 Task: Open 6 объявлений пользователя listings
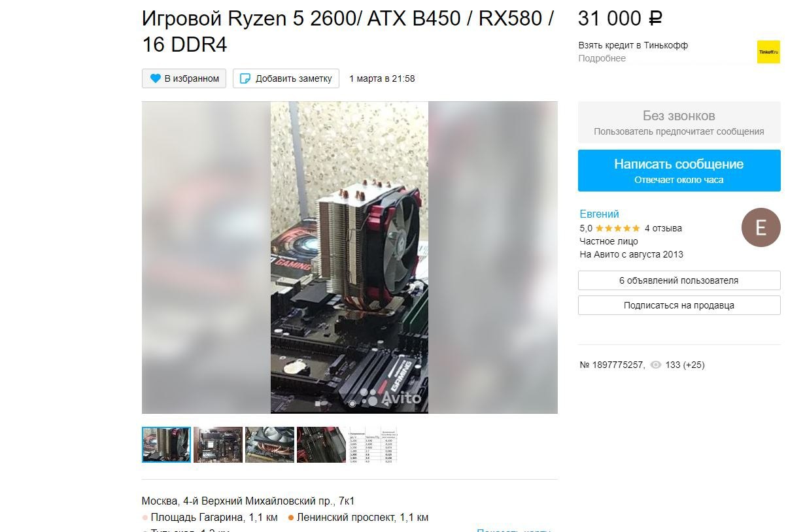[679, 280]
